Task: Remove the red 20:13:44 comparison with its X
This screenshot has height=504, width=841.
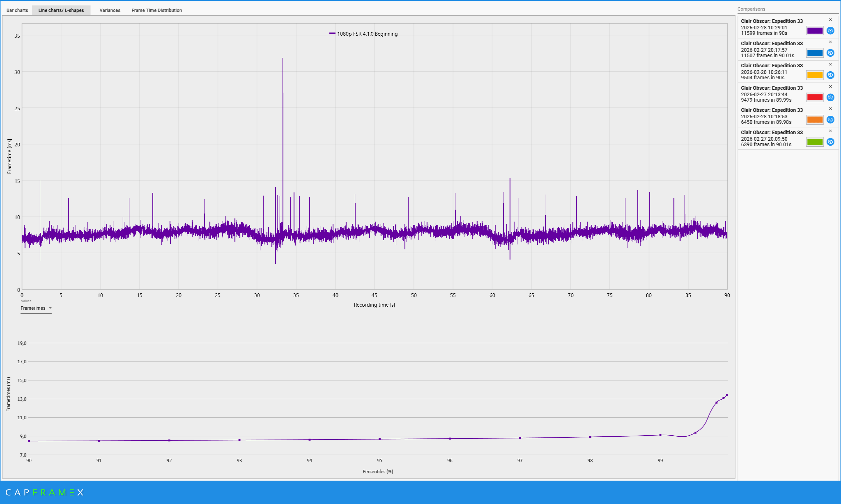Action: tap(830, 86)
